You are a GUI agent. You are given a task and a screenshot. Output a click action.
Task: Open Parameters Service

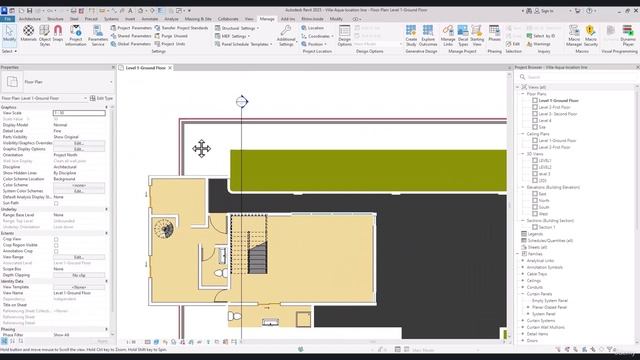pyautogui.click(x=98, y=35)
